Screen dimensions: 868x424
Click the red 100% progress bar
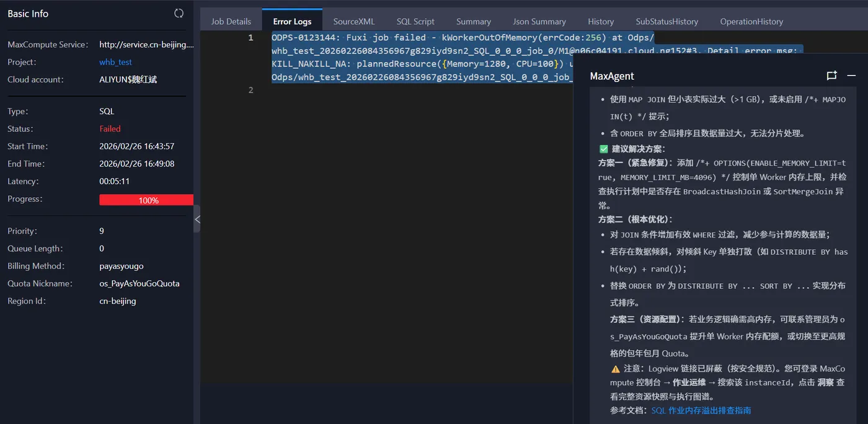click(x=146, y=200)
